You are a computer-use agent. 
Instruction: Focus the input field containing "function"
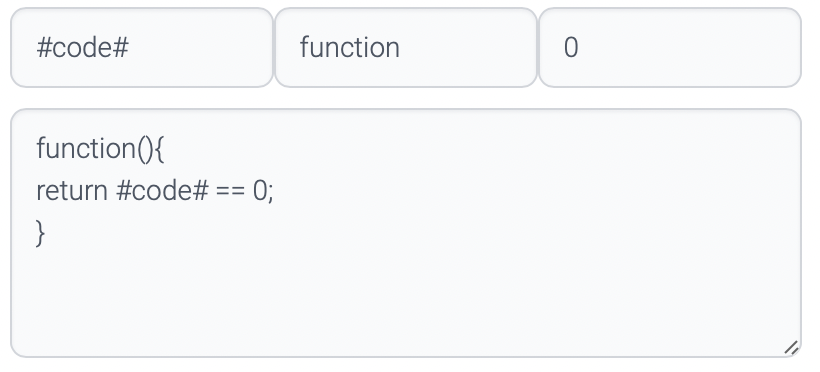click(x=406, y=48)
